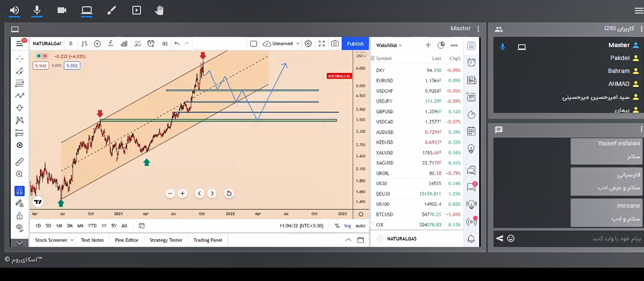The width and height of the screenshot is (644, 281).
Task: Open the Pine Editor tab
Action: pyautogui.click(x=127, y=240)
